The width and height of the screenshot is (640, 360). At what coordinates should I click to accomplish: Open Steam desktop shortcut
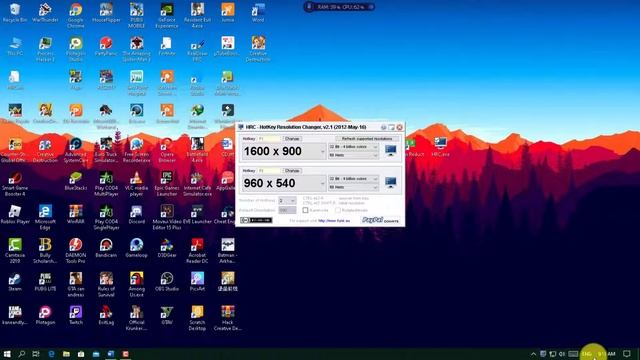click(x=15, y=282)
